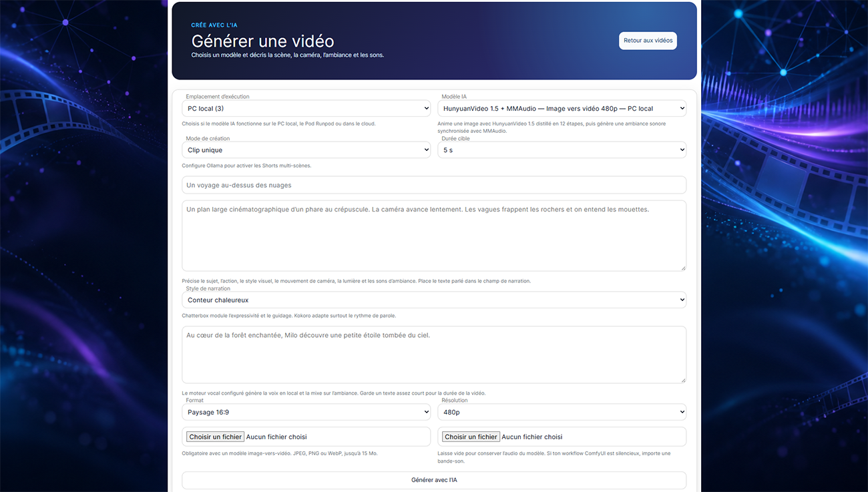Choose a file for the soundtrack import

click(x=471, y=437)
